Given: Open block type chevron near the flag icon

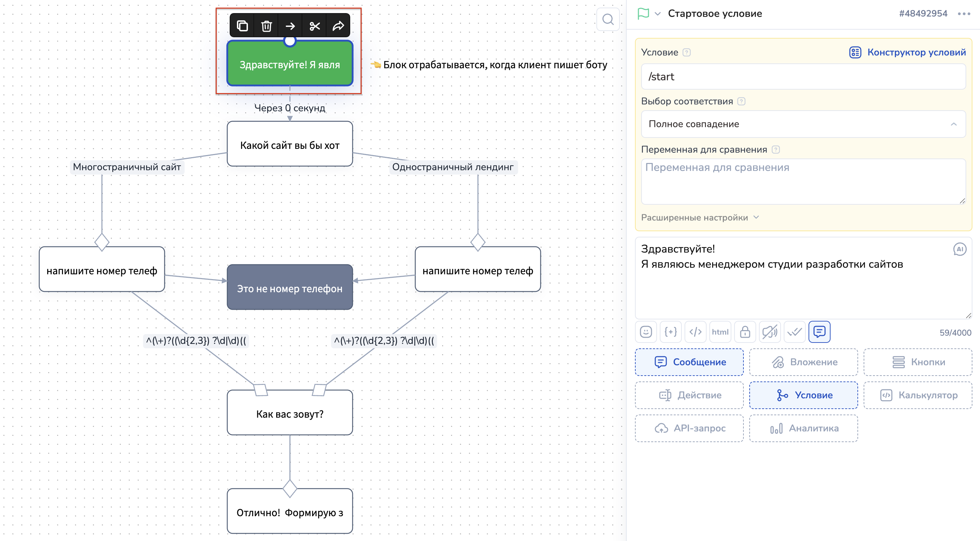Looking at the screenshot, I should pyautogui.click(x=657, y=14).
